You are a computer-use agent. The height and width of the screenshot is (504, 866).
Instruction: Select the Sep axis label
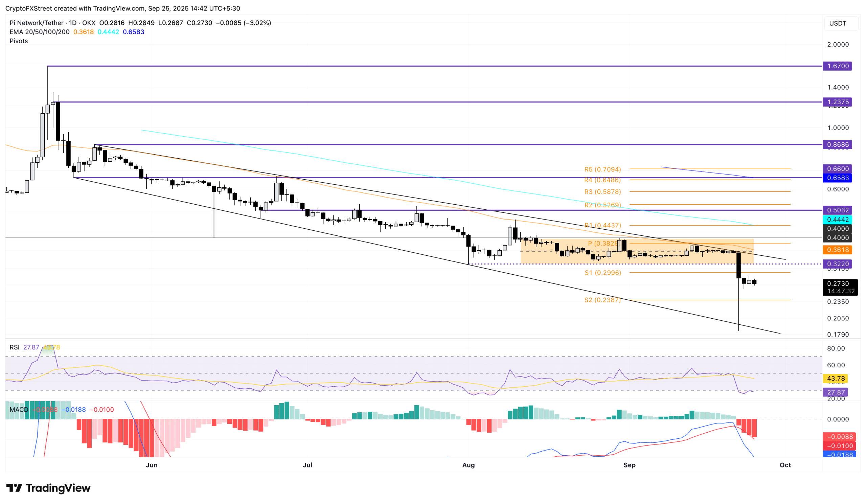pos(629,465)
